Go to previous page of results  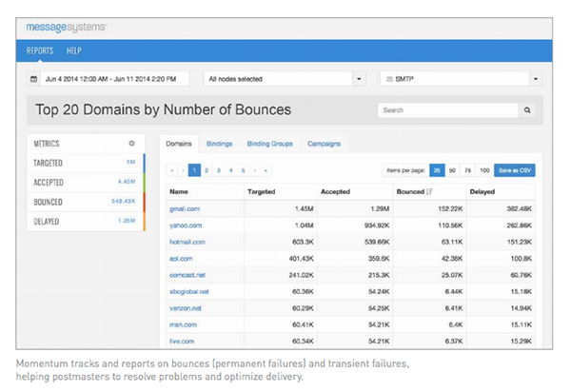[183, 170]
